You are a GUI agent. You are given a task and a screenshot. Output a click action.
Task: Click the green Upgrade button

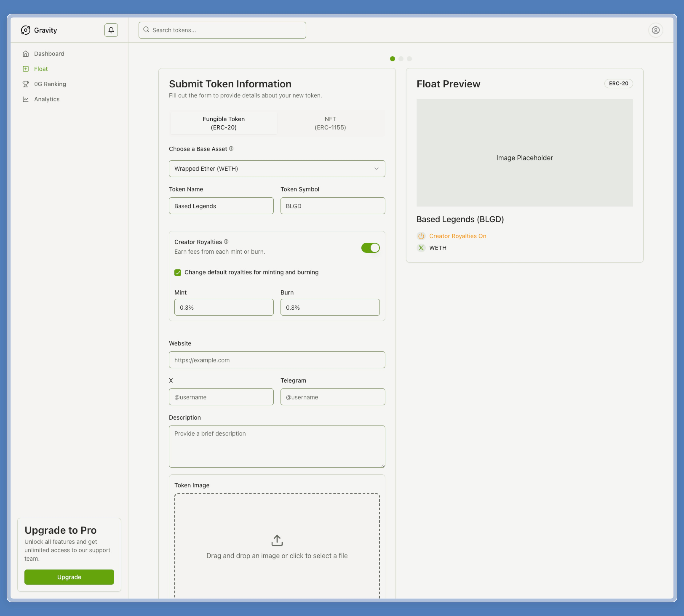pos(69,577)
